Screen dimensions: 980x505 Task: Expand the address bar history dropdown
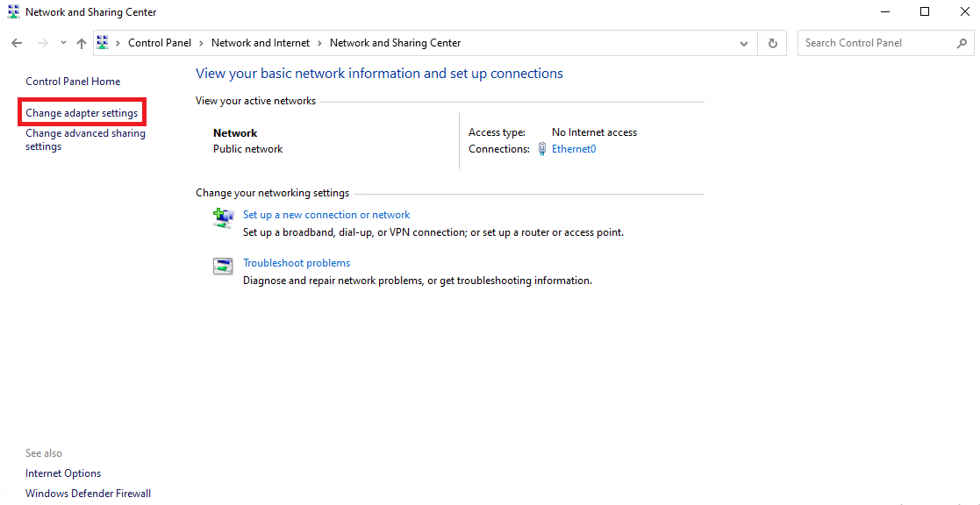point(744,43)
